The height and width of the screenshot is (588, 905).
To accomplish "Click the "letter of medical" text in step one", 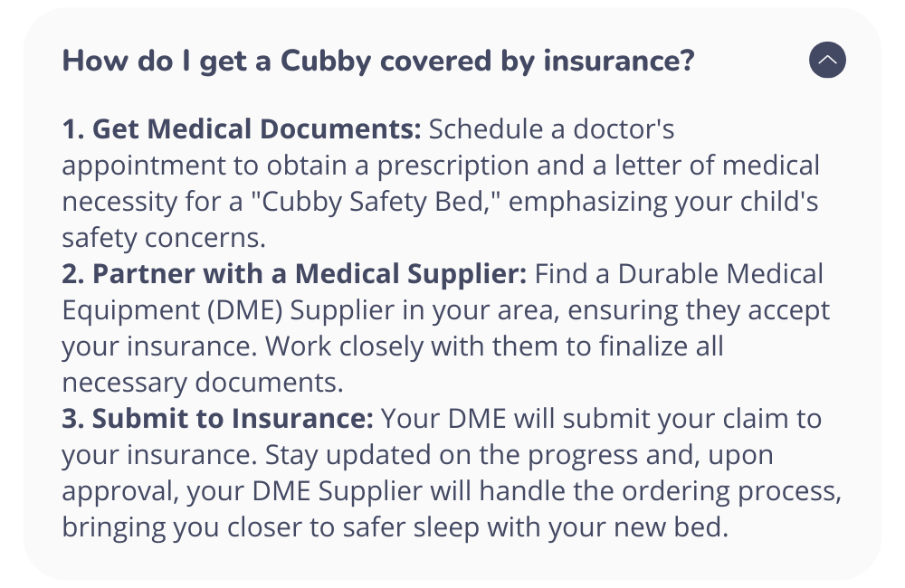I will point(717,165).
